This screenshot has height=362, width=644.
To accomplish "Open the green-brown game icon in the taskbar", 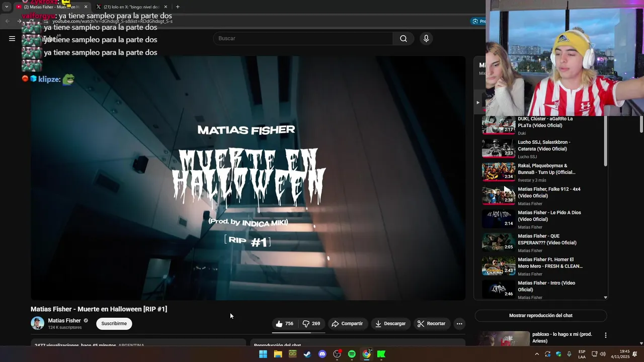I will 292,354.
